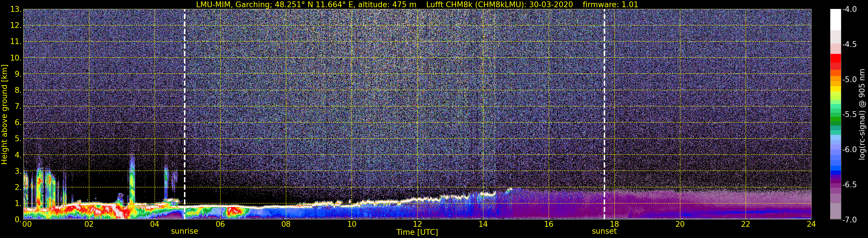Click the height axis tick label '6.'

(x=18, y=123)
